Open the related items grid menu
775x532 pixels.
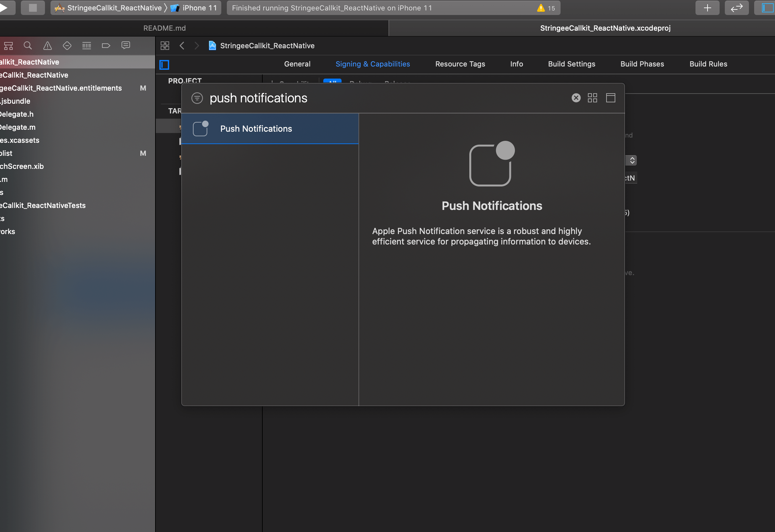click(165, 46)
